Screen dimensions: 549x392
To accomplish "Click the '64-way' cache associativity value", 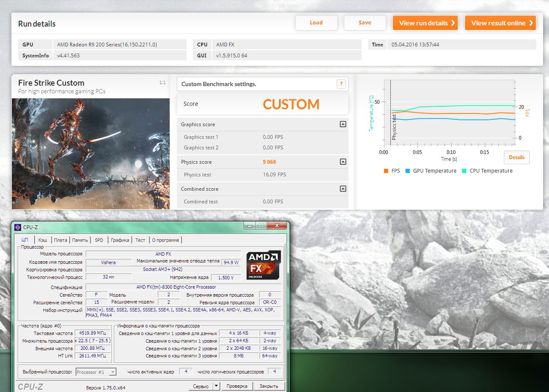I will coord(270,356).
